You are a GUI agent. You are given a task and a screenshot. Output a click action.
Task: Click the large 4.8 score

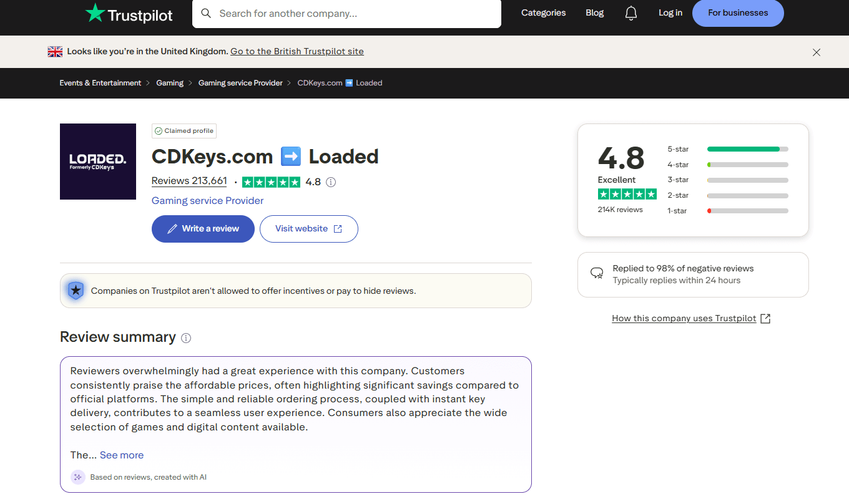(x=621, y=158)
